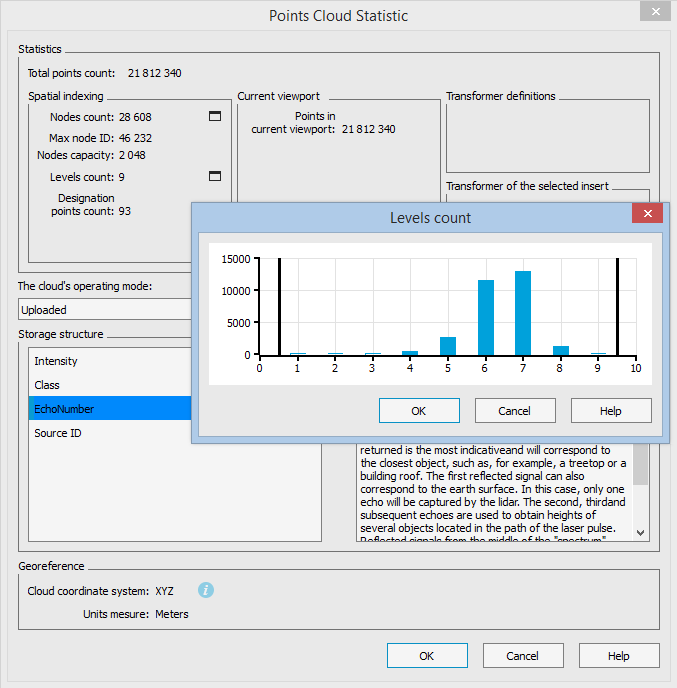This screenshot has width=677, height=688.
Task: Select Class in Storage structure list
Action: [47, 385]
